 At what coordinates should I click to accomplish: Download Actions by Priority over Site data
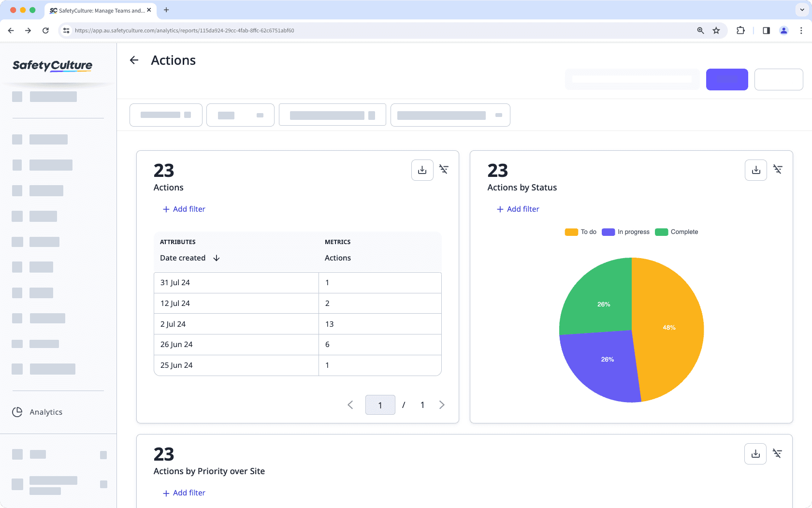755,453
